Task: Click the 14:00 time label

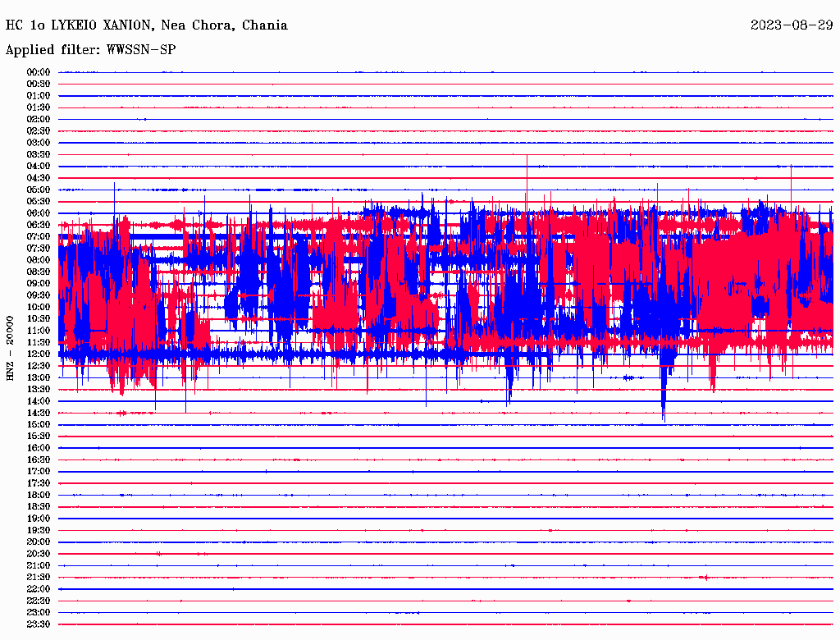Action: tap(39, 401)
